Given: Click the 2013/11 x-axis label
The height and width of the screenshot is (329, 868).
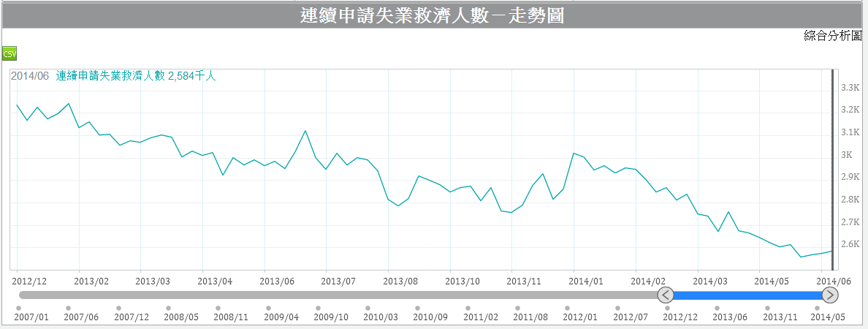Looking at the screenshot, I should (x=524, y=281).
